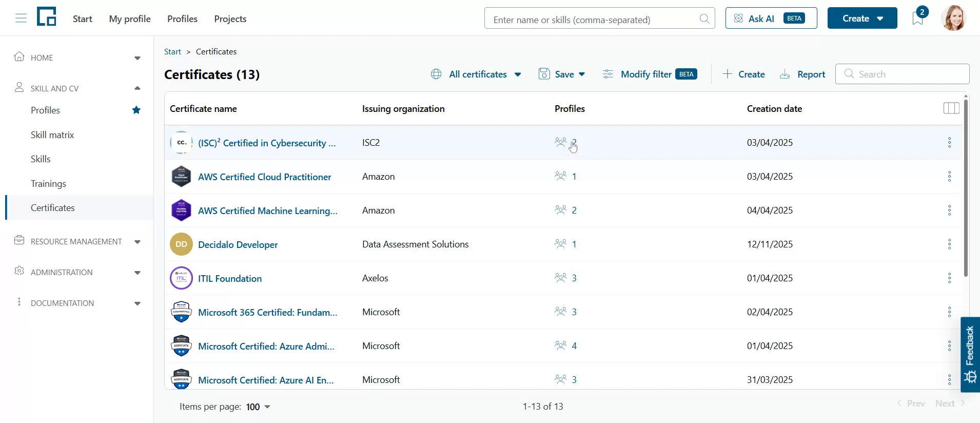Expand the All certificates dropdown
980x423 pixels.
[x=476, y=74]
